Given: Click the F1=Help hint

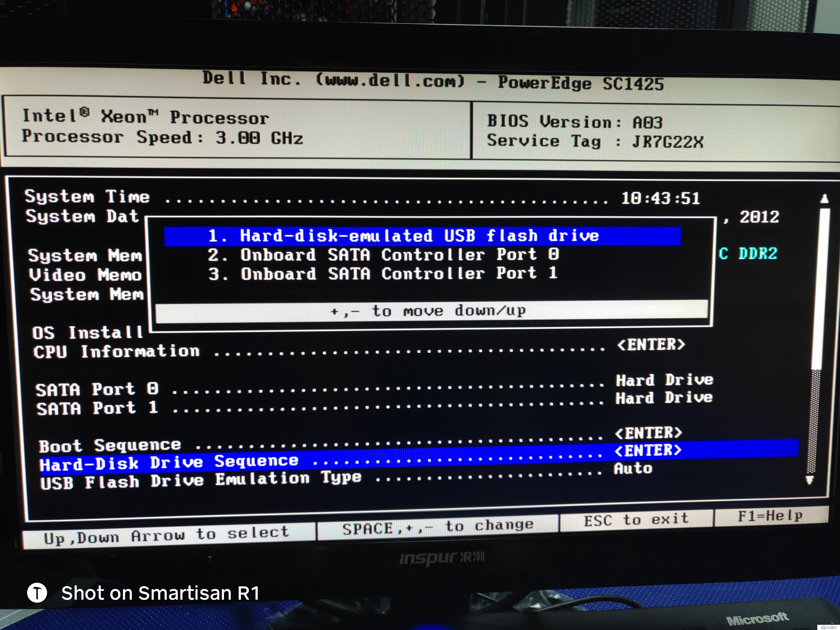Looking at the screenshot, I should (770, 516).
